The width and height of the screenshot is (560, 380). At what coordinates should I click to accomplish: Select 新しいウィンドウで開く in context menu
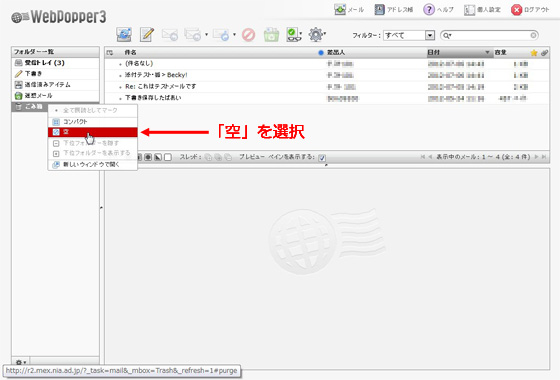coord(92,164)
